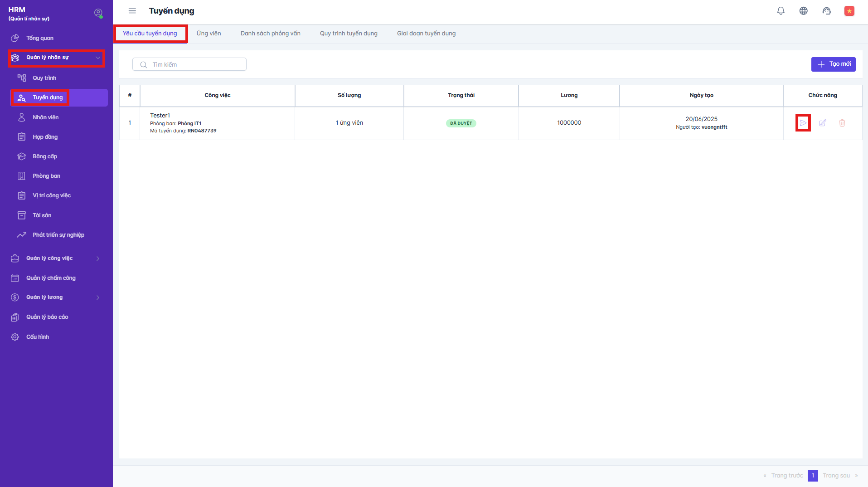Open Nhân viên in the sidebar
Screen dimensions: 868x487
tap(45, 117)
